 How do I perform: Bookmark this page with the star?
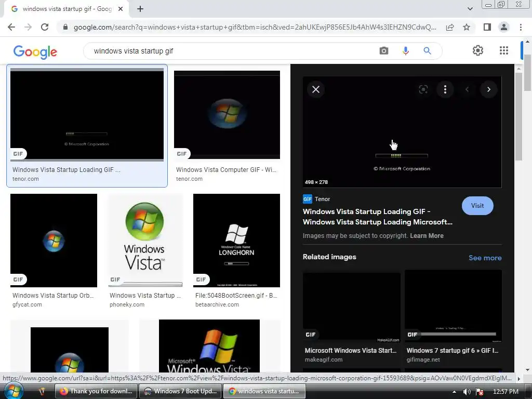(x=467, y=27)
